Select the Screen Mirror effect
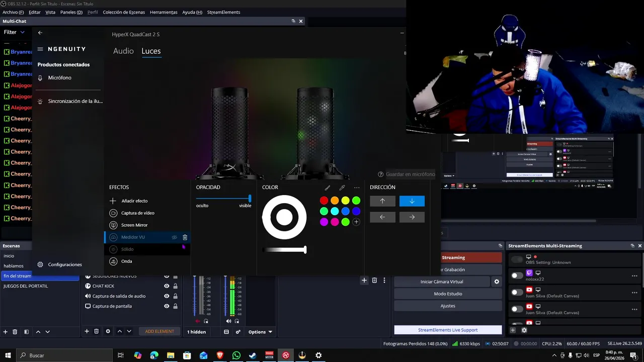The image size is (644, 362). click(147, 225)
